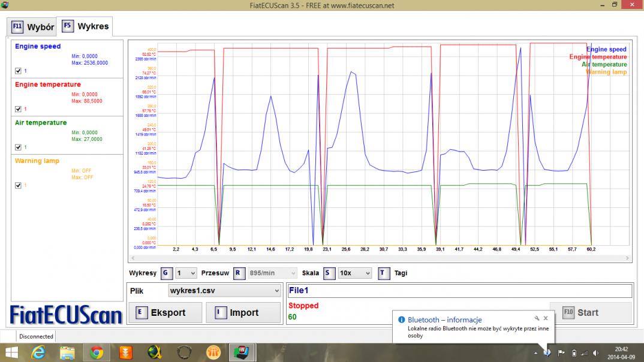Click the G shortcut icon beside Wykresy

click(167, 273)
